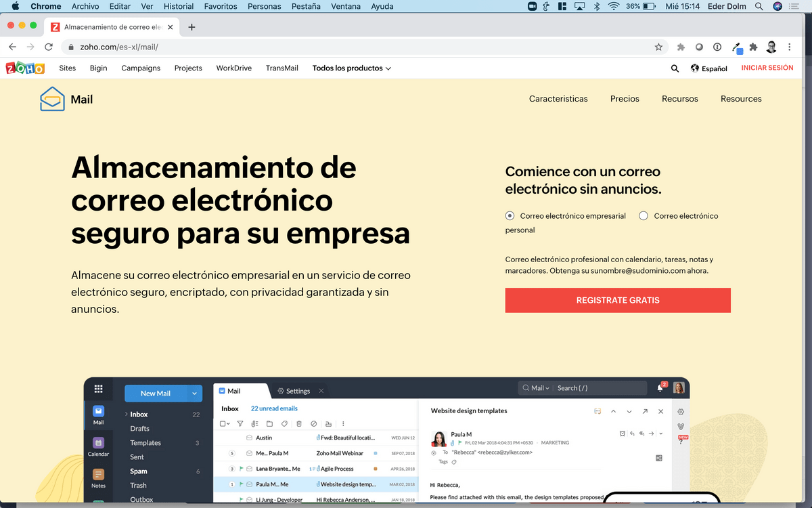Go back using the browser back arrow
The width and height of the screenshot is (812, 508).
point(12,47)
